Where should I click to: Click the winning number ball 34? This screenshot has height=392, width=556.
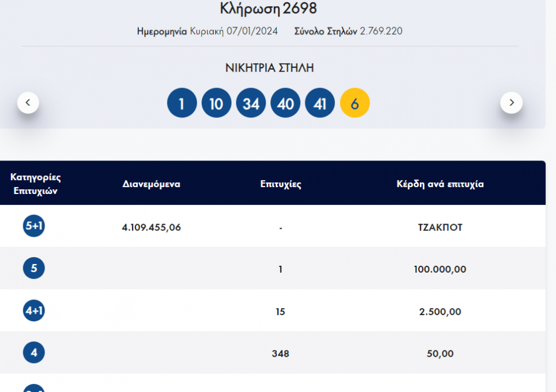(x=251, y=104)
